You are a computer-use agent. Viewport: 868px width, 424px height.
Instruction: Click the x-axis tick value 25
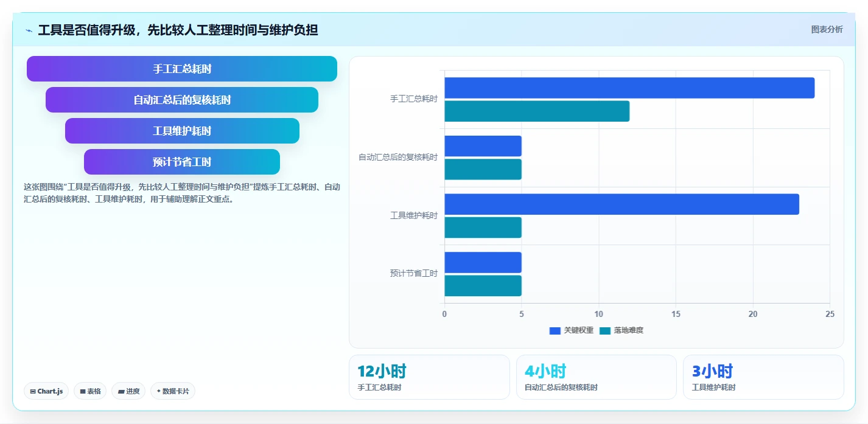pyautogui.click(x=830, y=314)
